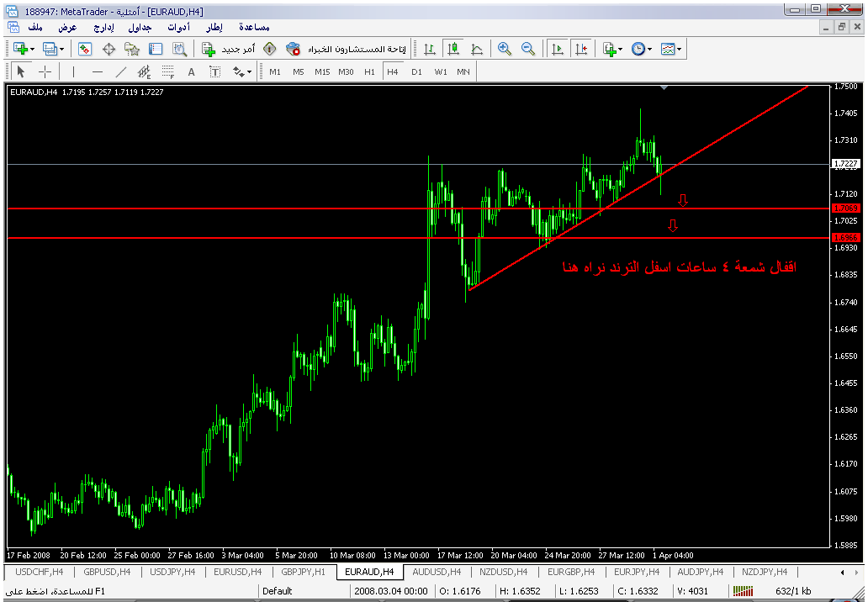This screenshot has width=868, height=602.
Task: Open the Market Watch window icon
Action: [x=85, y=49]
